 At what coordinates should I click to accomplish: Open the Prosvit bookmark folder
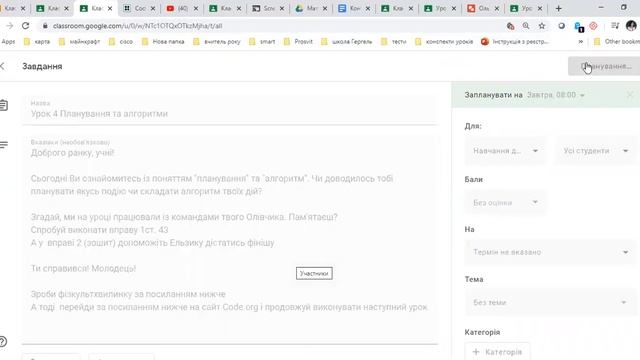(298, 42)
